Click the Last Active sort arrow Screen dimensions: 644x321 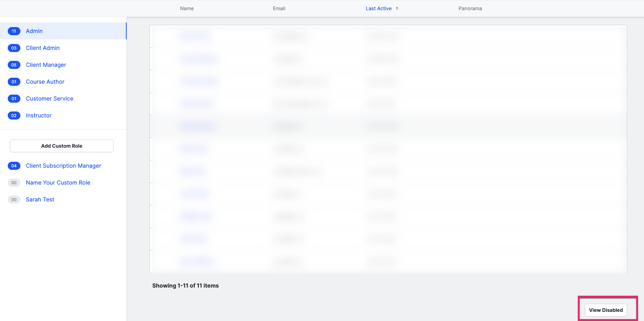[x=397, y=8]
